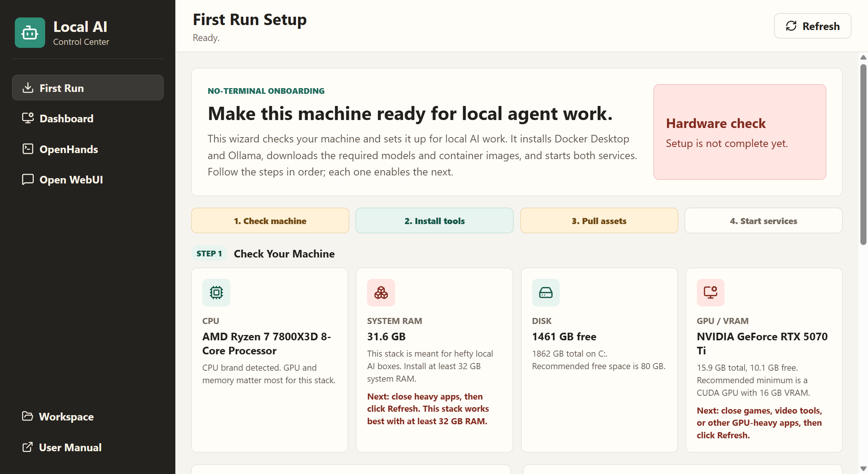This screenshot has height=474, width=868.
Task: Select step 1. Check machine
Action: tap(270, 221)
